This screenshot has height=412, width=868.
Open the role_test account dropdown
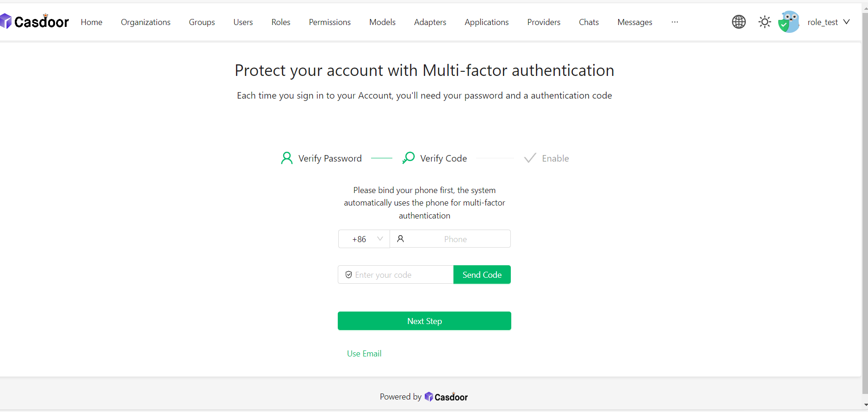[x=828, y=22]
